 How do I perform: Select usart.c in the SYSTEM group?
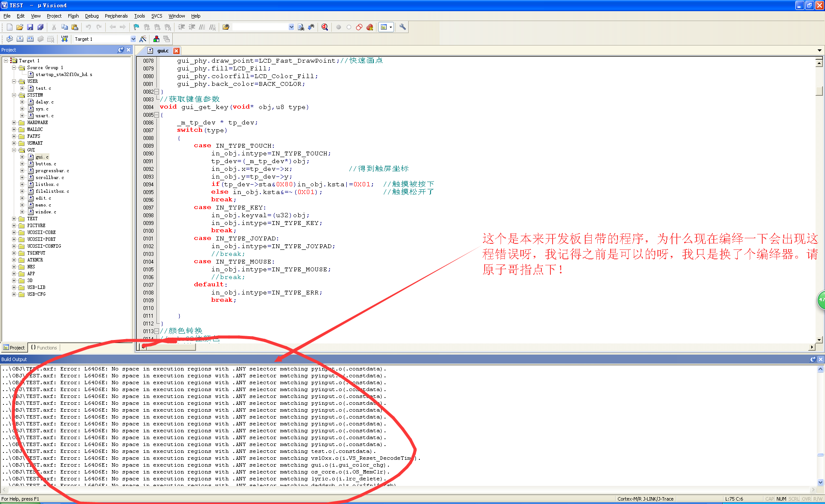pos(44,116)
